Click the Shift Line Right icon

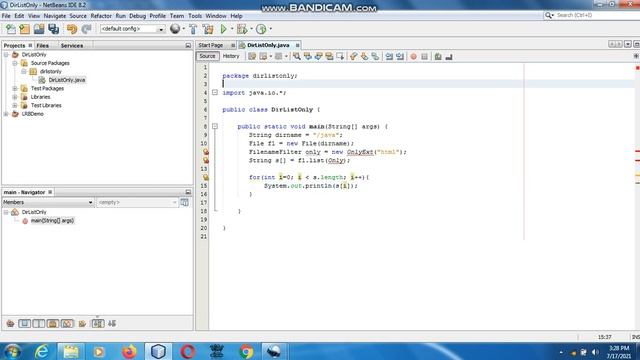point(400,57)
